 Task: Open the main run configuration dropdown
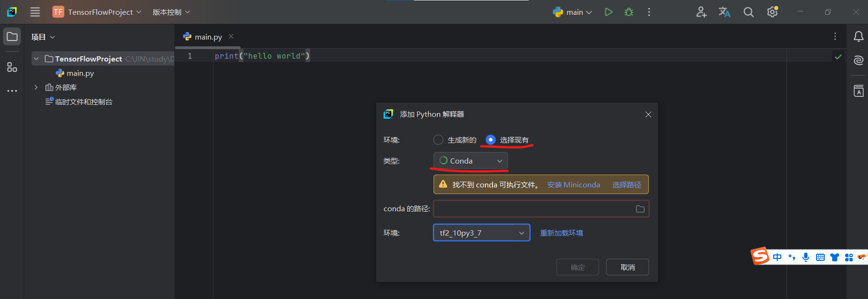coord(573,12)
